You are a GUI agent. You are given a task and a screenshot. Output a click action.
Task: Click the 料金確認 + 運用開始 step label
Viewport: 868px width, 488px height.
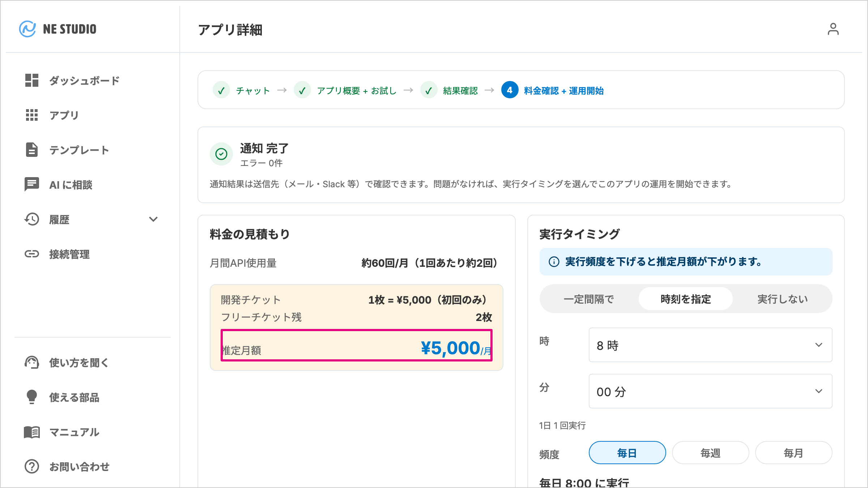point(564,90)
